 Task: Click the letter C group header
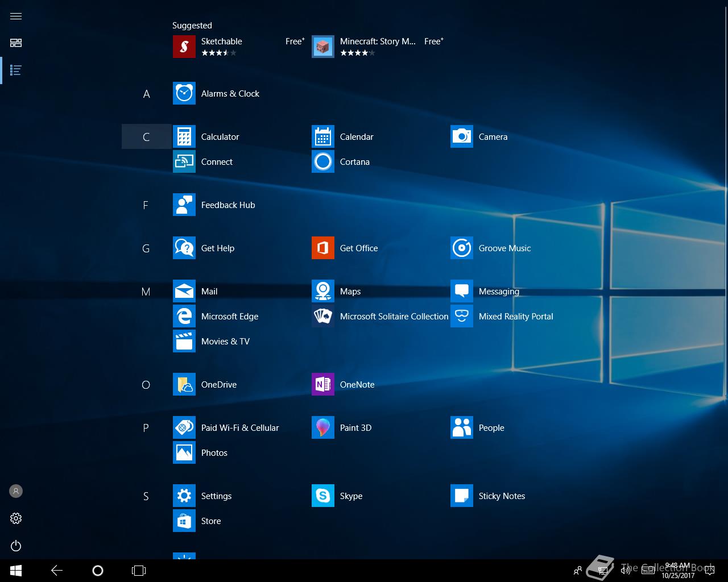point(146,136)
